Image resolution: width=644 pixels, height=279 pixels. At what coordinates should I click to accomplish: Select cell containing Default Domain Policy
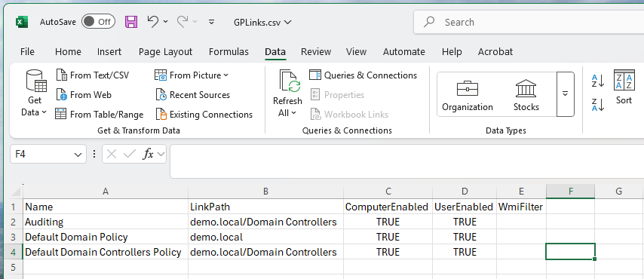[x=106, y=237]
